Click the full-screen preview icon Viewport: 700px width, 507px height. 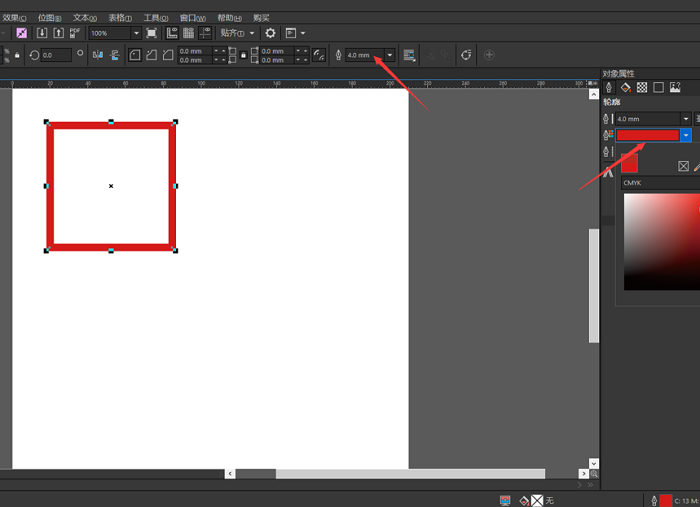click(152, 33)
